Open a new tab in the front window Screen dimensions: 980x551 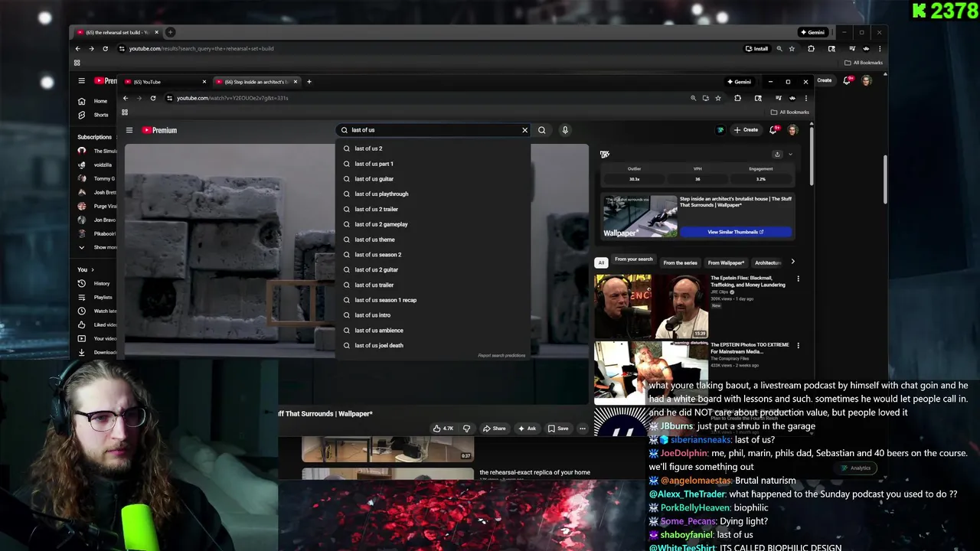click(309, 82)
